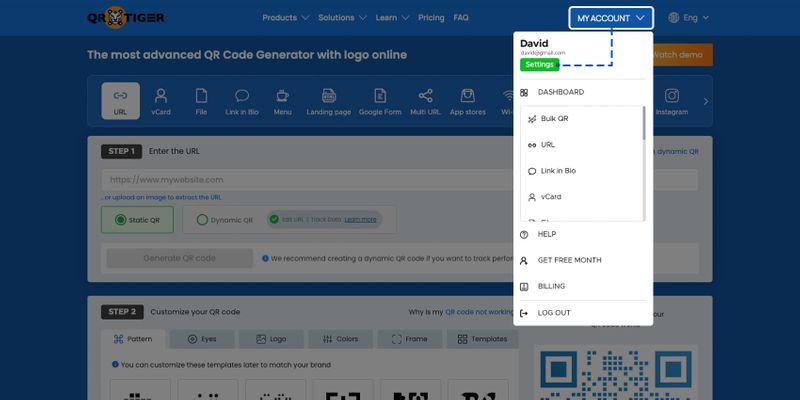Click the Generate QR code button
This screenshot has width=800, height=400.
coord(180,258)
